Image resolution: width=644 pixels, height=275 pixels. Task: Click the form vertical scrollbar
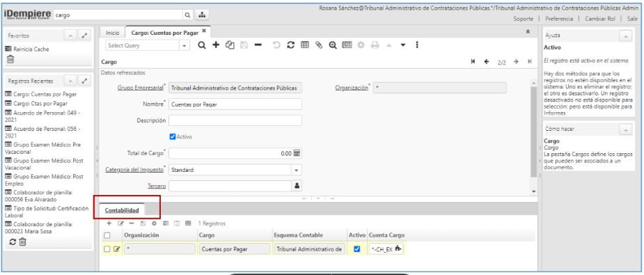click(x=533, y=132)
